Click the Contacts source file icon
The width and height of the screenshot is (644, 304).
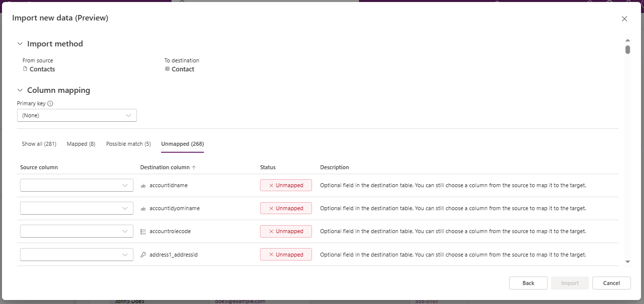pyautogui.click(x=25, y=69)
